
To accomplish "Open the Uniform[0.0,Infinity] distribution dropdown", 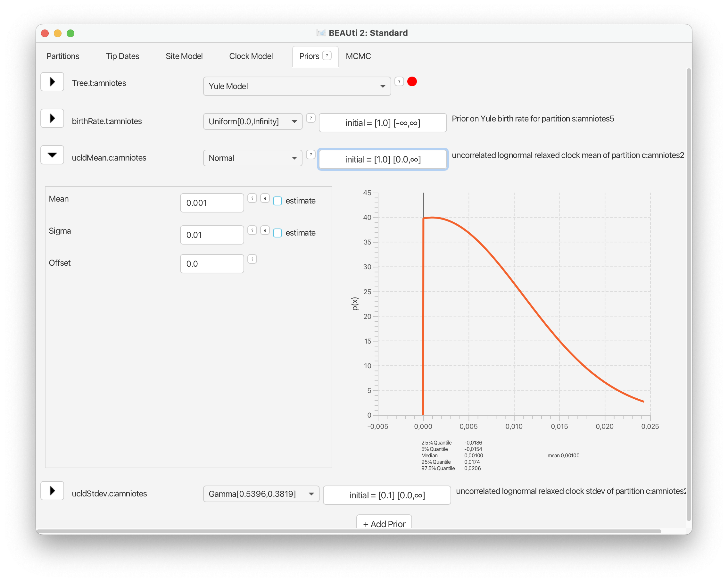I will tap(252, 121).
